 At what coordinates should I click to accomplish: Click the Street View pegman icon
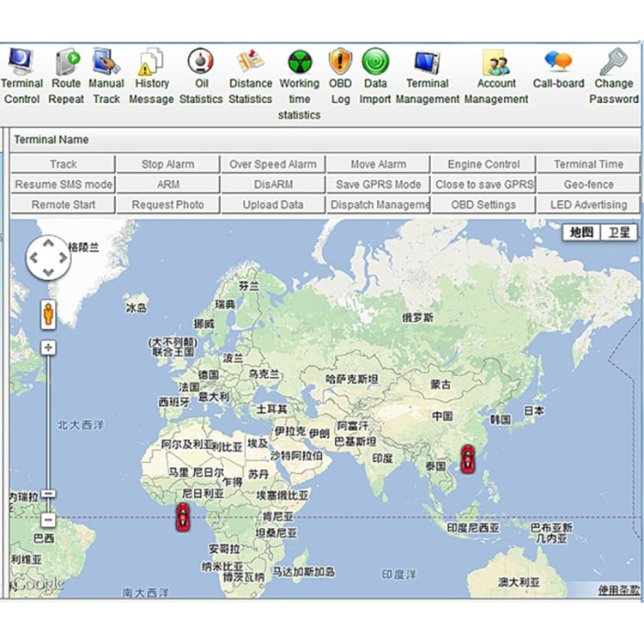(49, 314)
